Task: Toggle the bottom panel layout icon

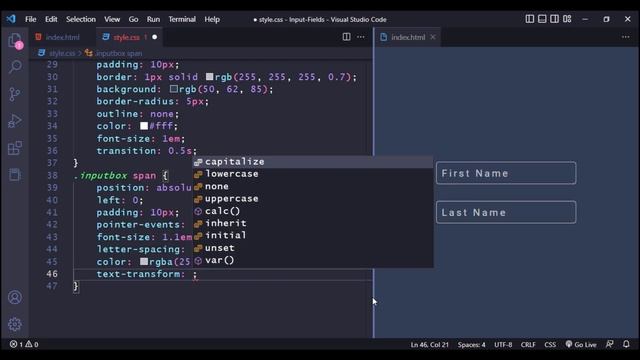Action: (x=542, y=19)
